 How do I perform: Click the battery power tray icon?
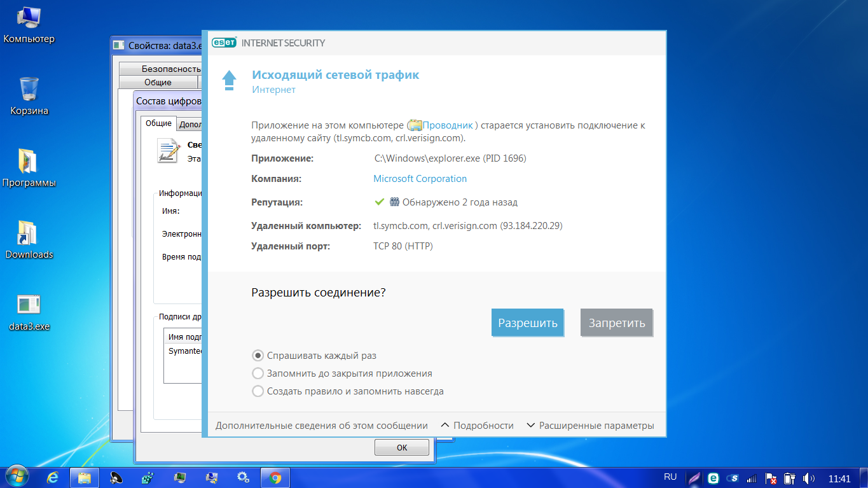point(789,478)
